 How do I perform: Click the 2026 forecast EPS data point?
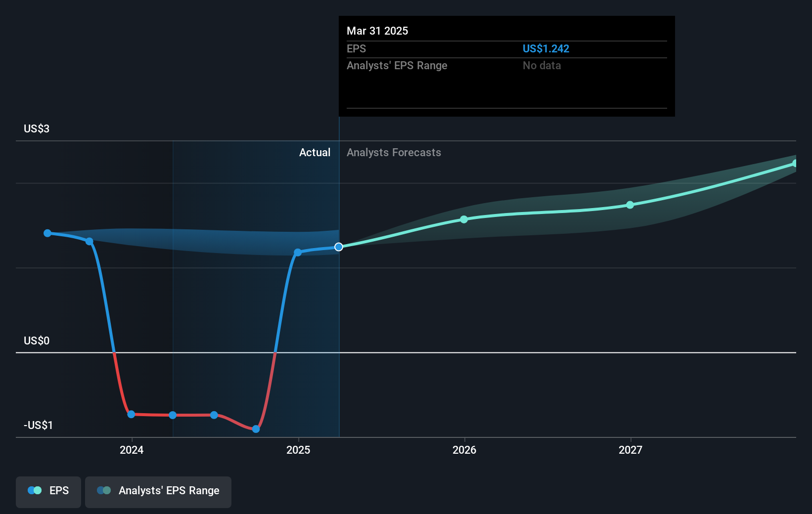coord(464,219)
